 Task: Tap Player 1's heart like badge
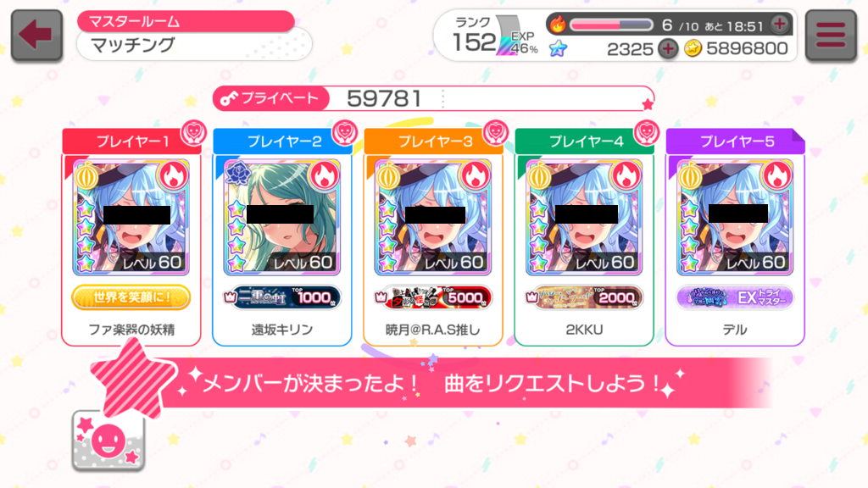point(194,132)
